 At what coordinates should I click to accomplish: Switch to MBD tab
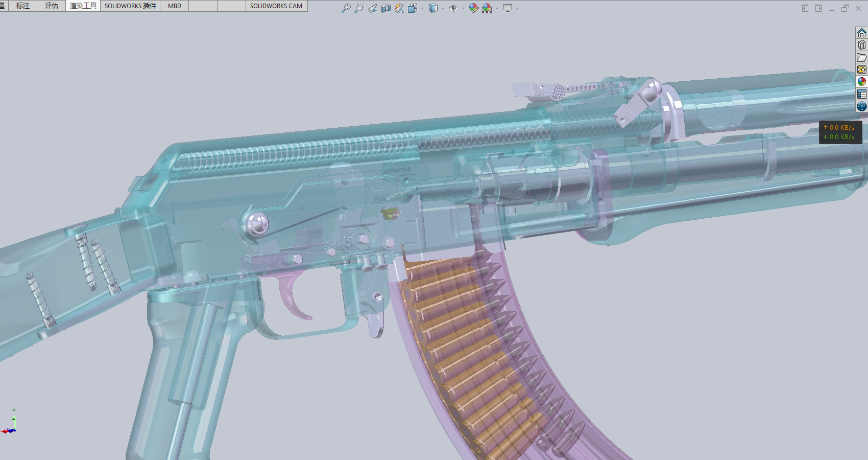point(175,6)
